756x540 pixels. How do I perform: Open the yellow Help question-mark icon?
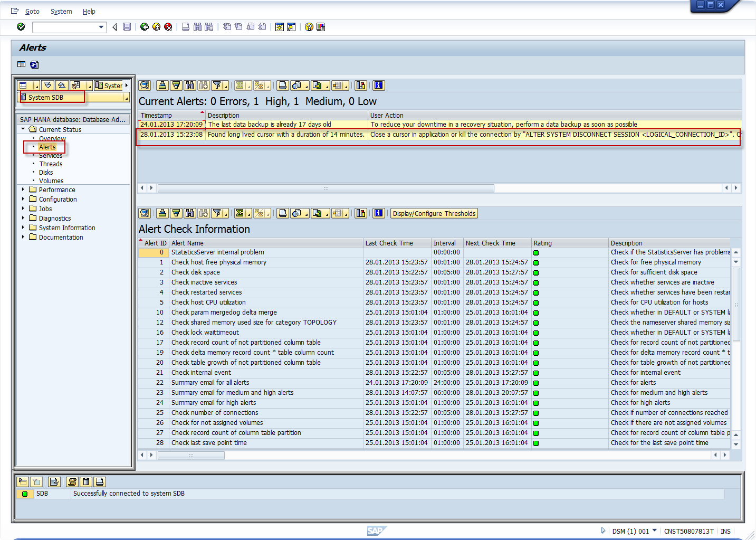pyautogui.click(x=309, y=27)
